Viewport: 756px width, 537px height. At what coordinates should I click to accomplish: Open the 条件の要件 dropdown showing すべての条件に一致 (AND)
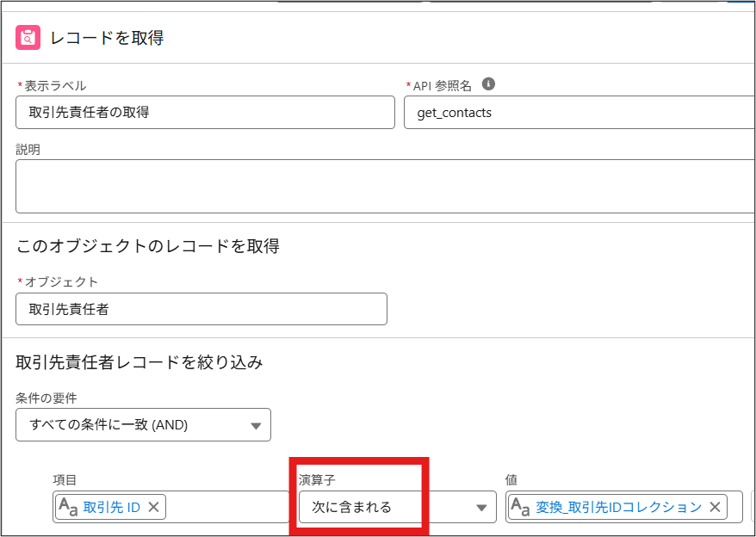point(143,424)
